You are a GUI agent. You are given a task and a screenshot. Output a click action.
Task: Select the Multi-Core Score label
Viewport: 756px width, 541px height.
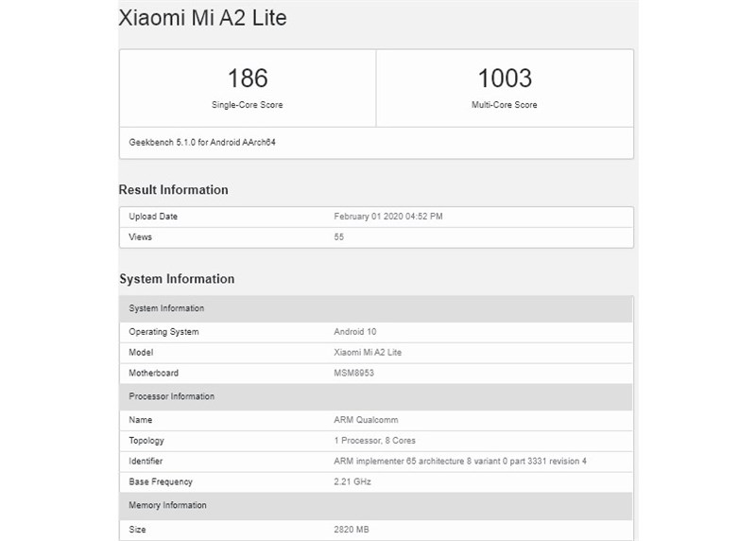coord(505,105)
